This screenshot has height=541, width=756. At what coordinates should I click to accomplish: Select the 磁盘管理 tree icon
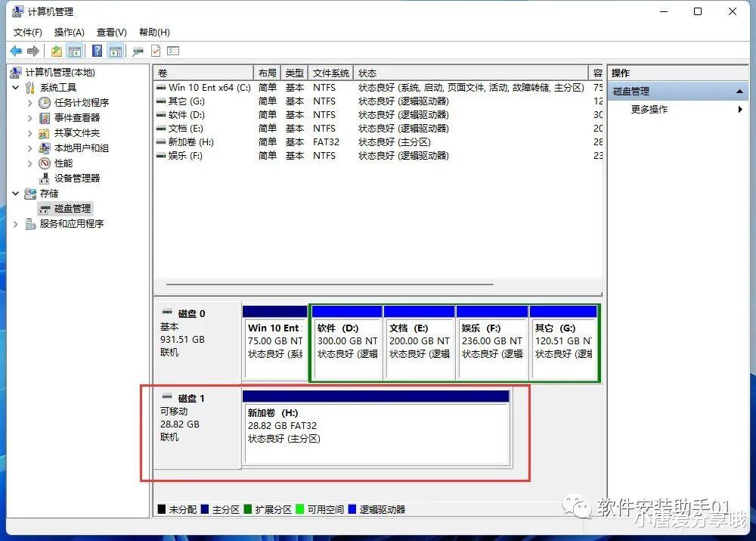click(45, 209)
